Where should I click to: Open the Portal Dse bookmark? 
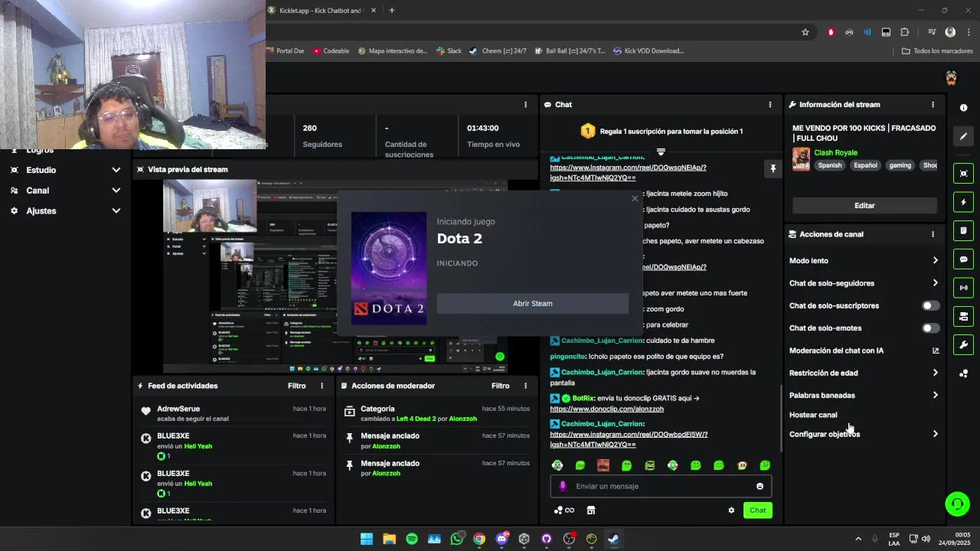tap(285, 51)
